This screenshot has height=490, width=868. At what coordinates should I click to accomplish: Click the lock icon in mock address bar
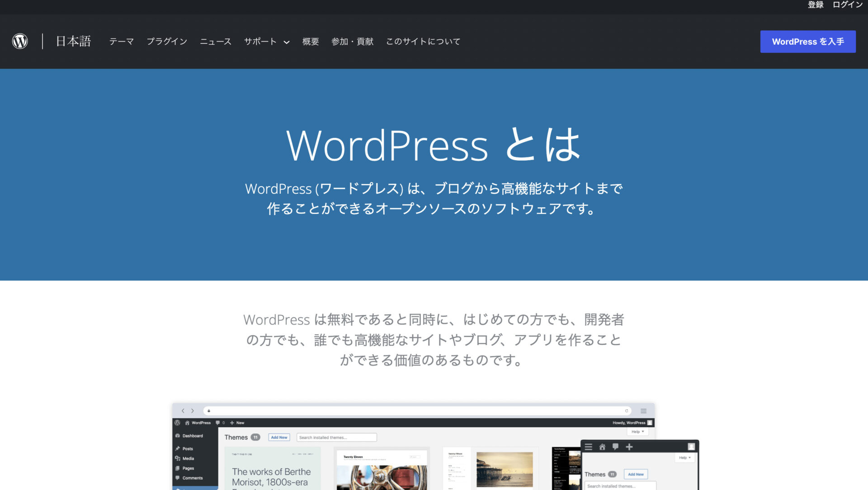(209, 411)
